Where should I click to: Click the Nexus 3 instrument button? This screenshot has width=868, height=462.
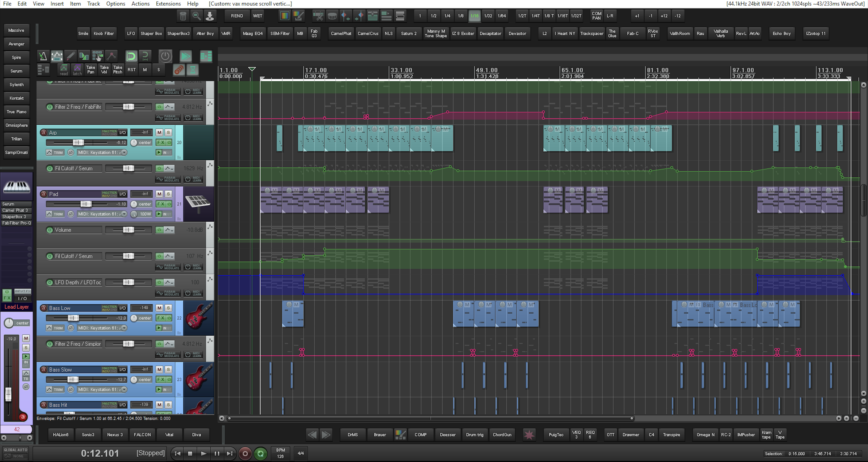pyautogui.click(x=115, y=435)
